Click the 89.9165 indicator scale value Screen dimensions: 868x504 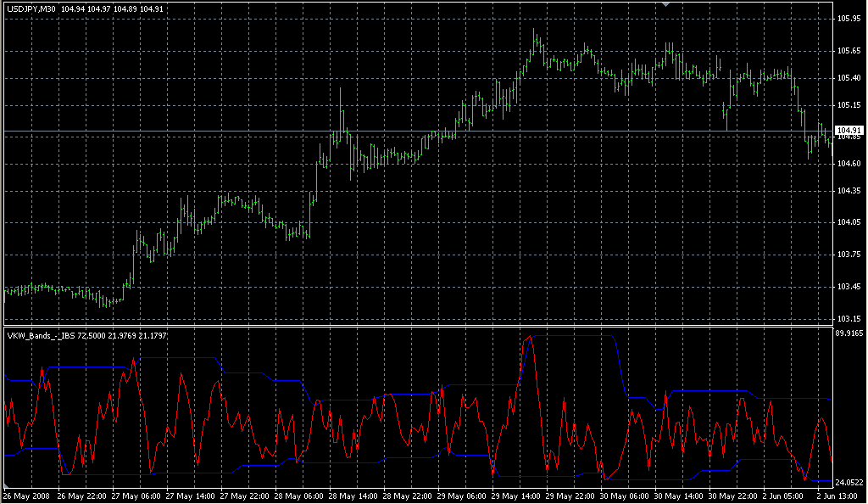[850, 333]
